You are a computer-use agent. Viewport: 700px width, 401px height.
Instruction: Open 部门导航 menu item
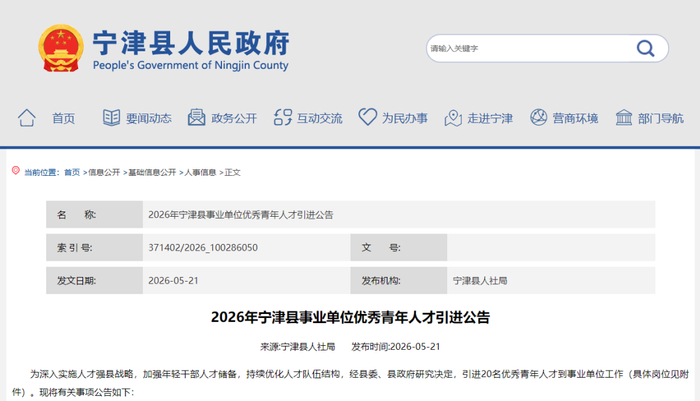point(661,118)
